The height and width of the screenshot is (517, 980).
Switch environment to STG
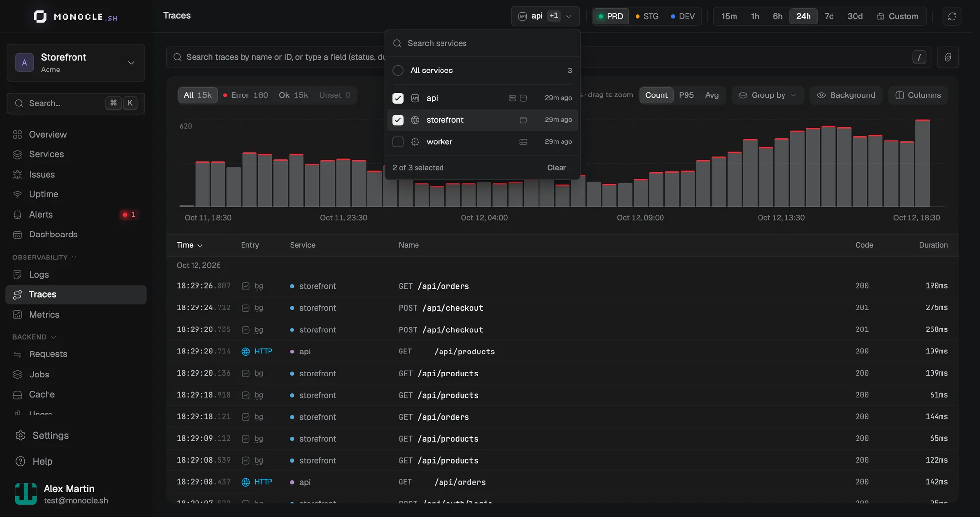(647, 16)
